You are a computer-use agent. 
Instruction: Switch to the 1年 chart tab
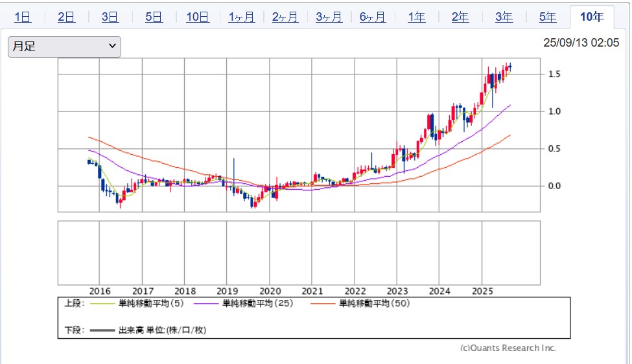point(417,17)
